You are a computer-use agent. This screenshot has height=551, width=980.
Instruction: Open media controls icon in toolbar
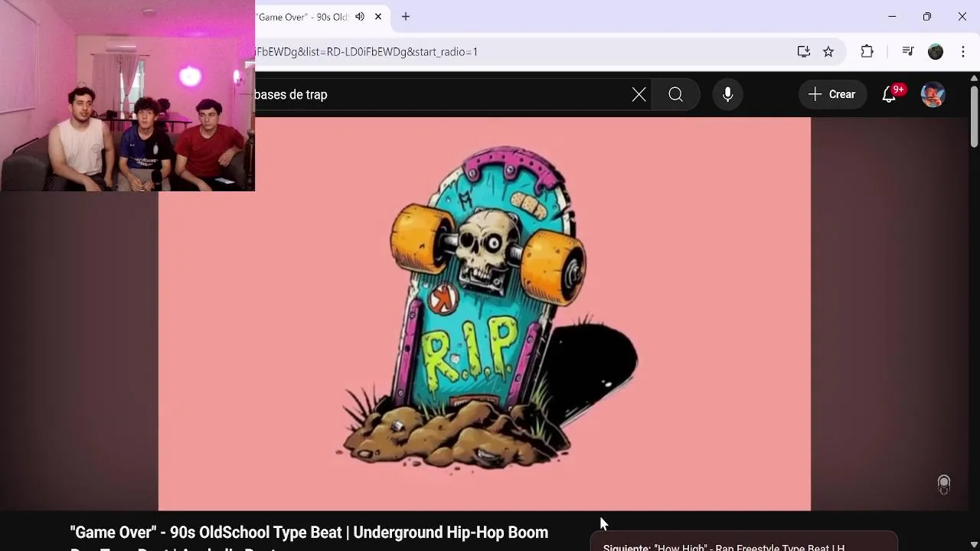[908, 51]
